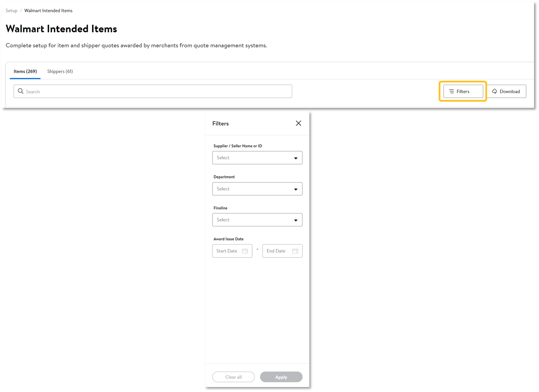Open the Fineline select dropdown
The image size is (539, 392).
click(x=257, y=220)
